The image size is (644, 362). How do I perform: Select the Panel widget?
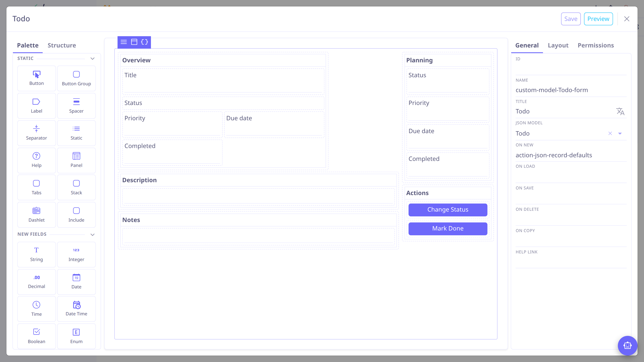[76, 160]
